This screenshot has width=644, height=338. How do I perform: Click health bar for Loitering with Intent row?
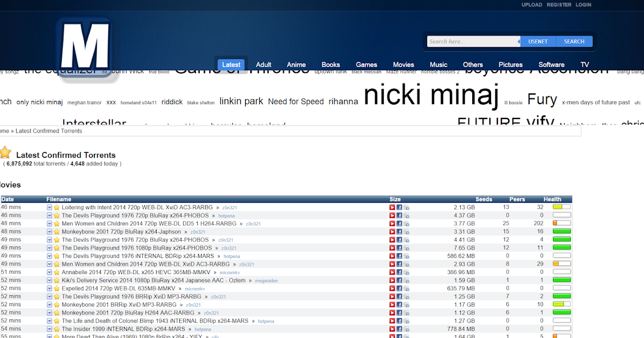pos(561,207)
